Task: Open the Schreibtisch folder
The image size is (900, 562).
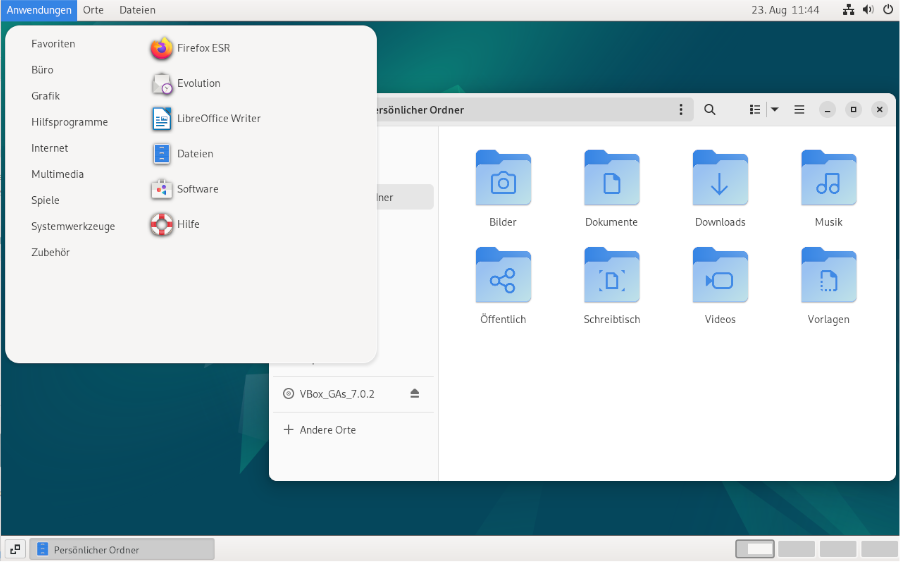Action: pyautogui.click(x=611, y=286)
